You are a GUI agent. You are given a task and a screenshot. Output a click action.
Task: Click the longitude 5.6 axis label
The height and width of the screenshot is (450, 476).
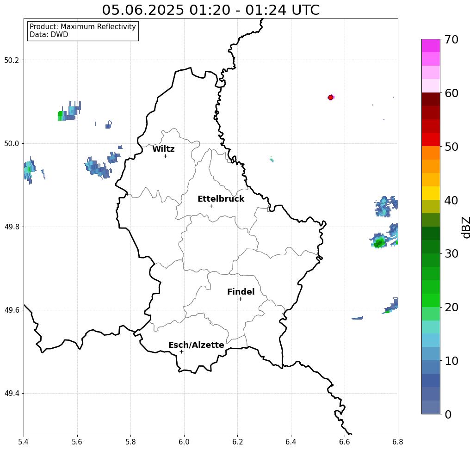click(x=77, y=442)
